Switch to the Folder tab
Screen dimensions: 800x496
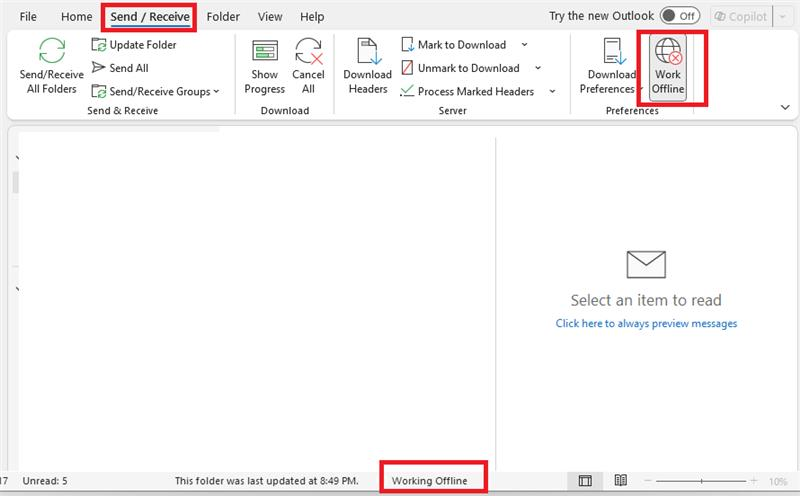click(x=223, y=17)
